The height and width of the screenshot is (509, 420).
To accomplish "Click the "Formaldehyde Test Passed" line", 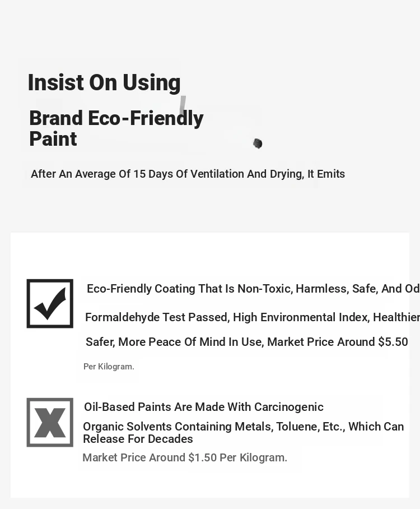I will point(157,317).
